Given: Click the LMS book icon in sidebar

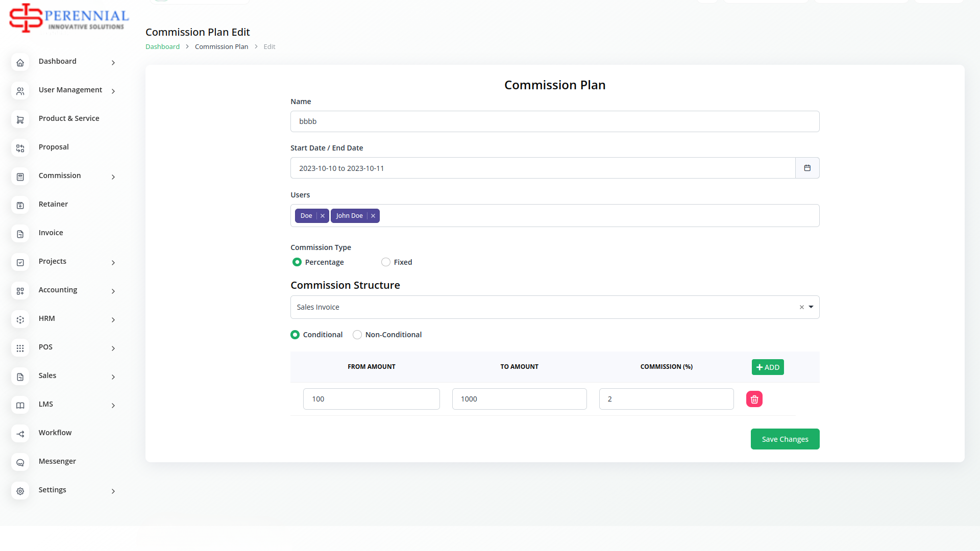Looking at the screenshot, I should click(20, 405).
